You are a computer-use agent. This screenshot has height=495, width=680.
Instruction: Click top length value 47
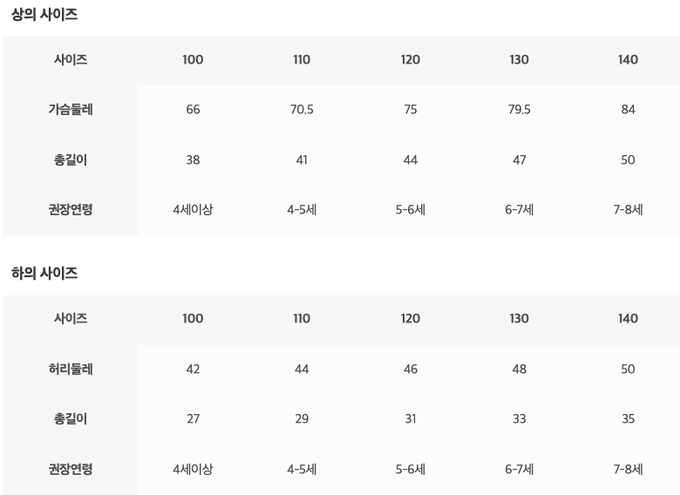pyautogui.click(x=519, y=160)
